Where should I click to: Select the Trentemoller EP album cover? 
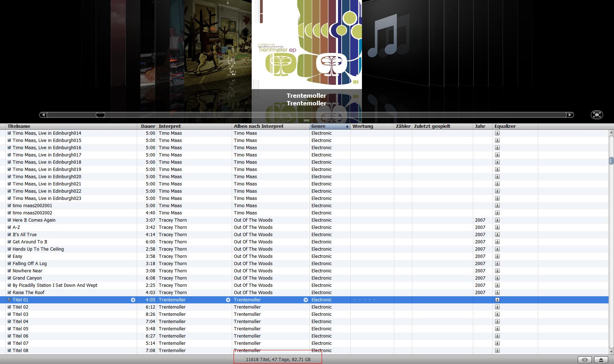coord(306,43)
